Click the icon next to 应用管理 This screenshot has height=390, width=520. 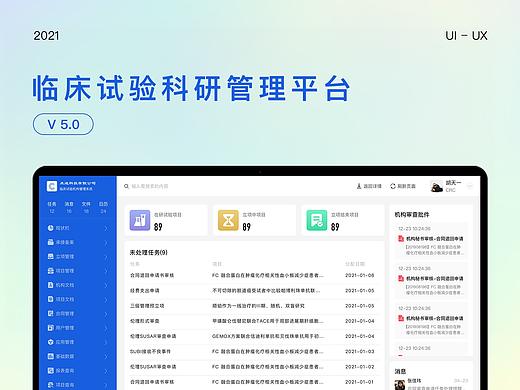(x=50, y=342)
